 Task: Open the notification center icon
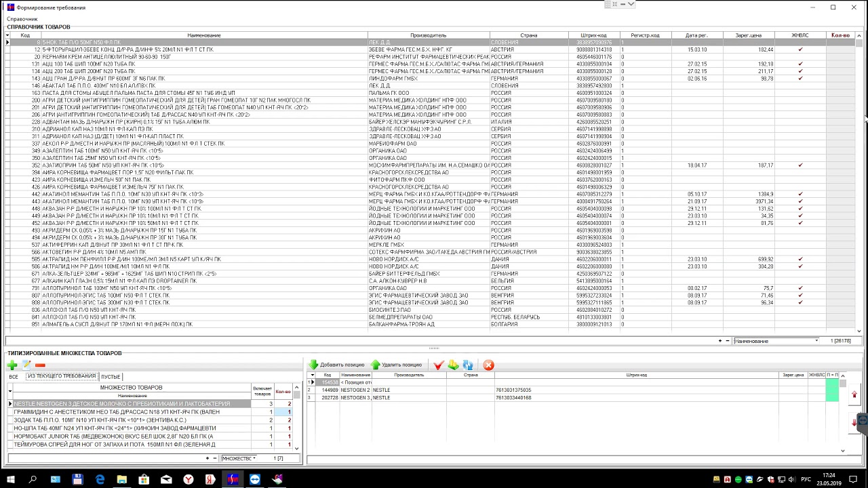pyautogui.click(x=854, y=479)
